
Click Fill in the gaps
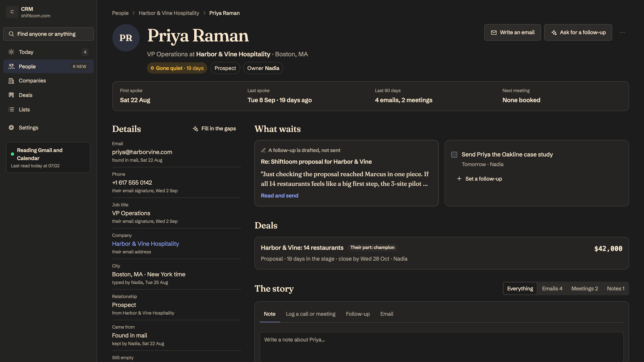point(215,129)
